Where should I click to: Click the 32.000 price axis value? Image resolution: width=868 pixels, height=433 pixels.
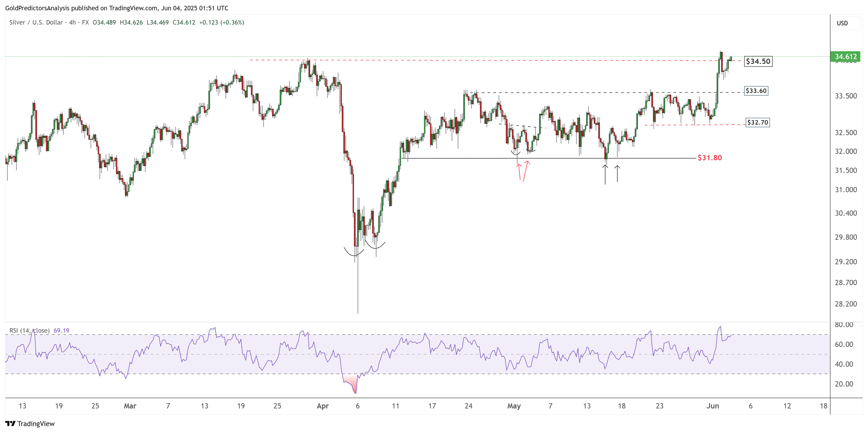(x=846, y=152)
